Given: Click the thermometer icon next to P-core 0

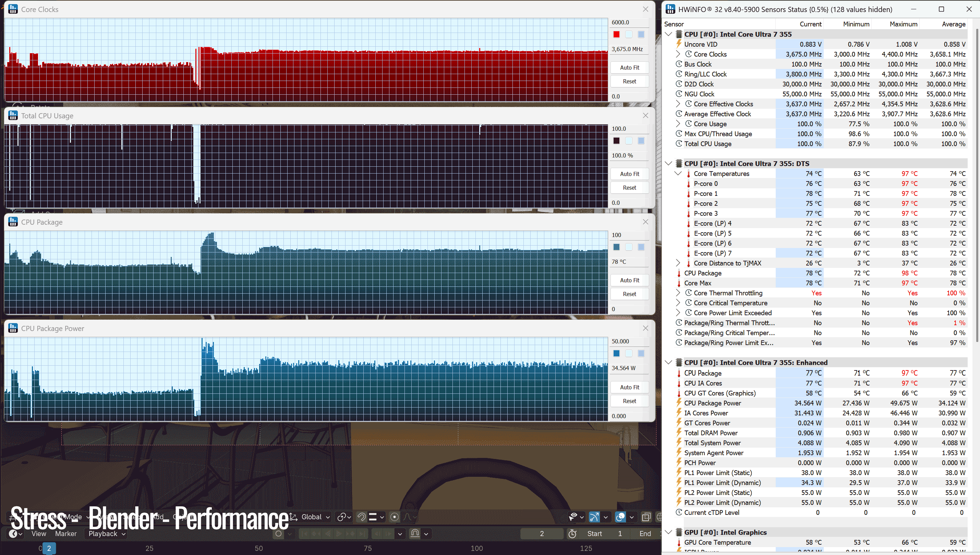Looking at the screenshot, I should (x=688, y=184).
